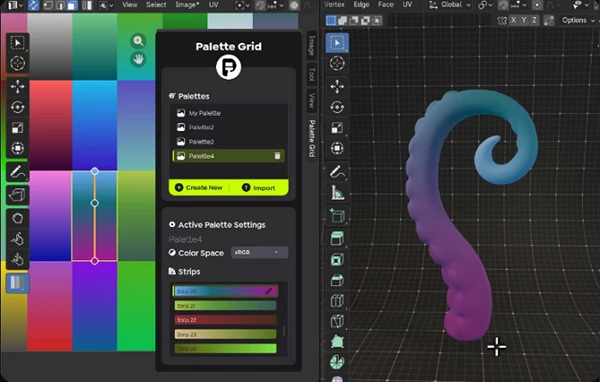The width and height of the screenshot is (600, 382).
Task: Select the Add Cube tool in 3D viewport
Action: pyautogui.click(x=337, y=216)
